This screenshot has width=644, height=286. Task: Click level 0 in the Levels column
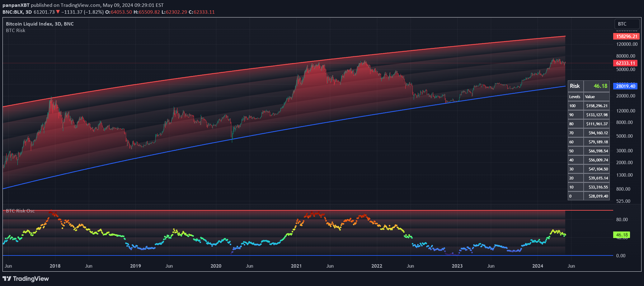pyautogui.click(x=576, y=196)
